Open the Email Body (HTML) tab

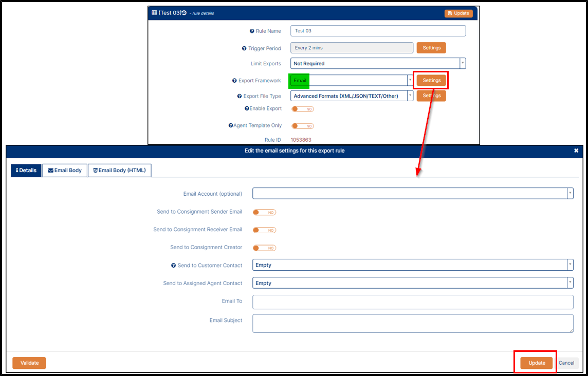point(119,171)
